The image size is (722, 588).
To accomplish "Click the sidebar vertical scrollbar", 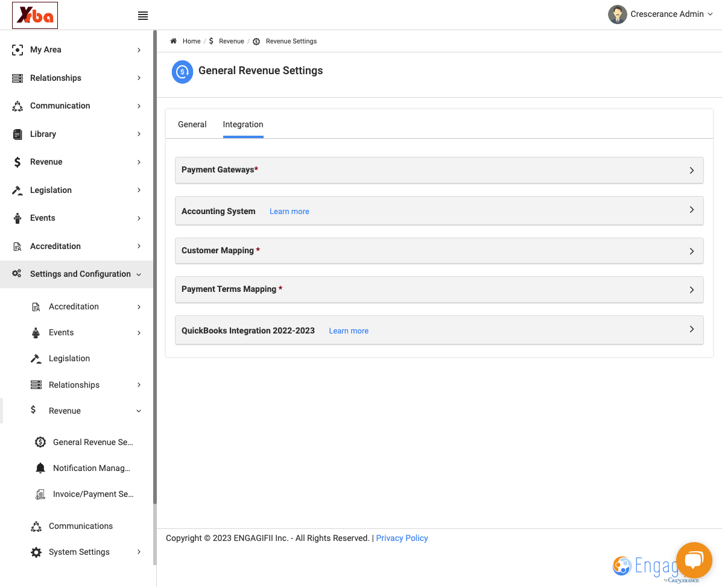I will pos(155,267).
